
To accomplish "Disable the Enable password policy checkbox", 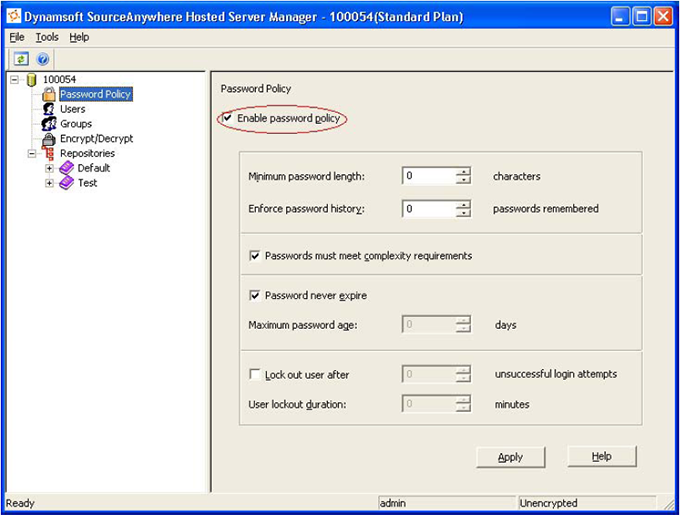I will point(229,119).
